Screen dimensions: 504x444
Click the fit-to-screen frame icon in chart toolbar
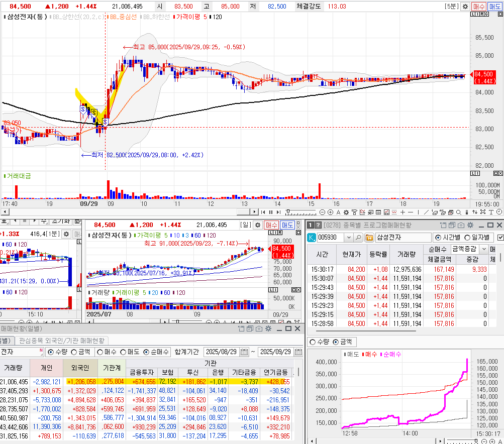click(x=483, y=212)
